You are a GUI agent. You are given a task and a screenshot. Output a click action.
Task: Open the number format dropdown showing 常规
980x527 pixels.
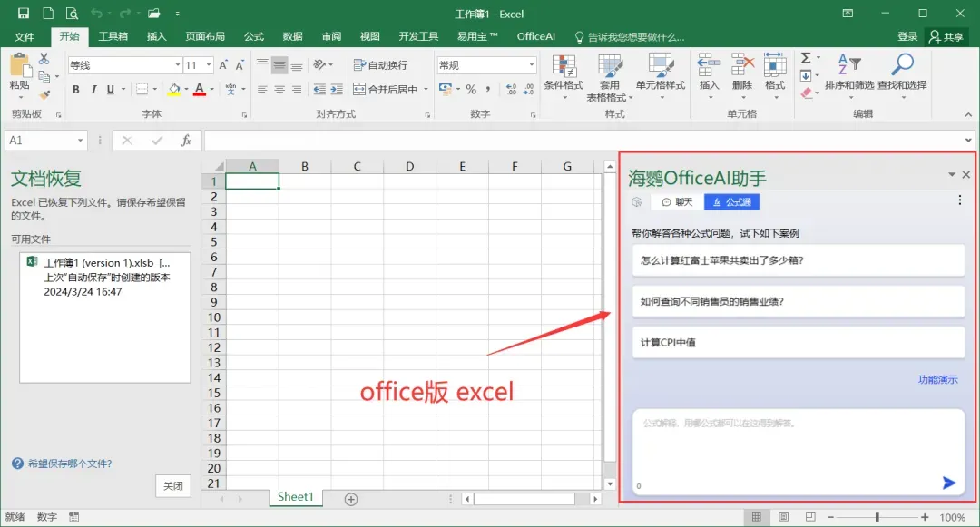pyautogui.click(x=532, y=65)
